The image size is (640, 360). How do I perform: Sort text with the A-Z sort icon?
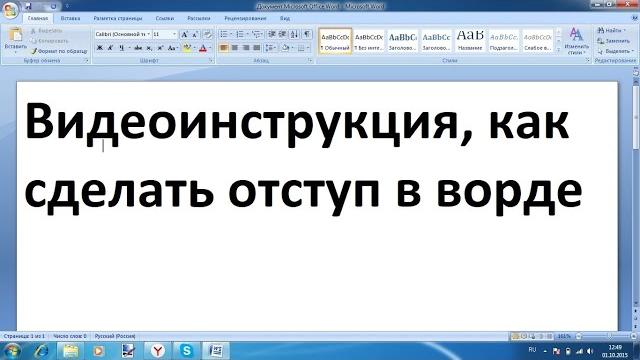[x=294, y=34]
